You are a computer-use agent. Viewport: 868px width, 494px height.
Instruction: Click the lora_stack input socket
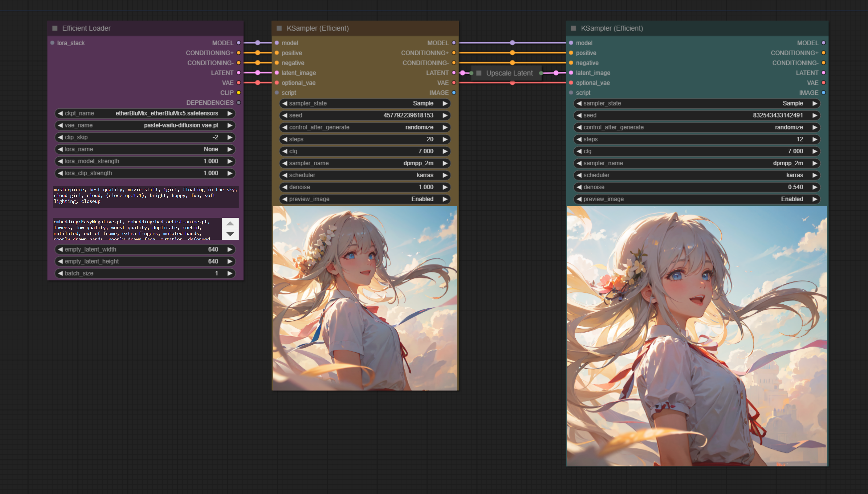point(52,43)
